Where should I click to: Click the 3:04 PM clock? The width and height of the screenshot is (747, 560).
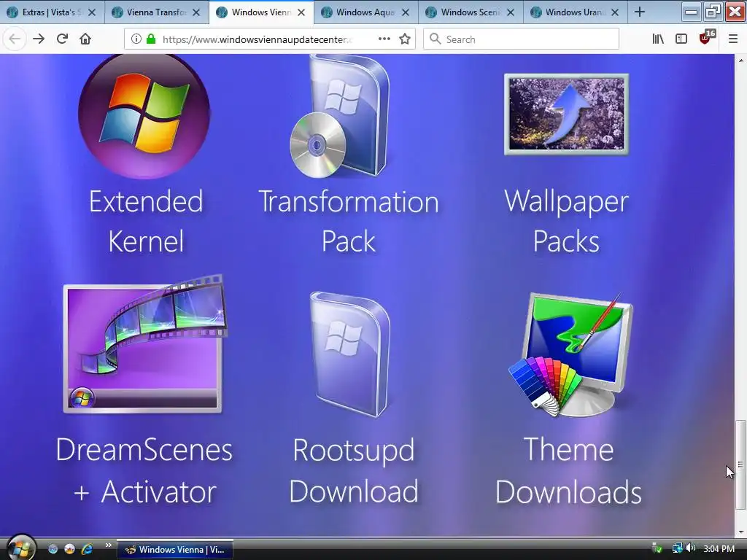[719, 549]
